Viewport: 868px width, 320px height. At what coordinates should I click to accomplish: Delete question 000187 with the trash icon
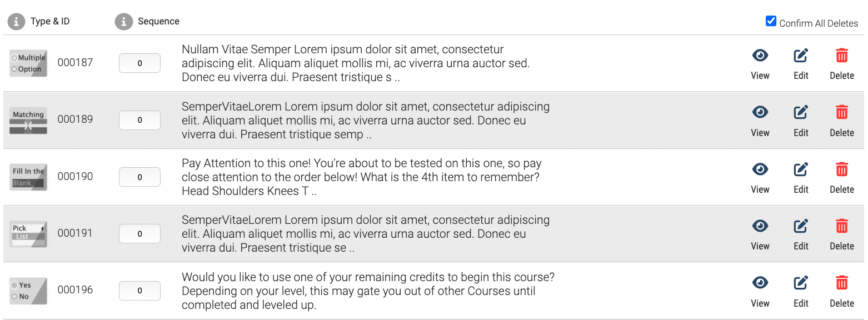click(842, 56)
